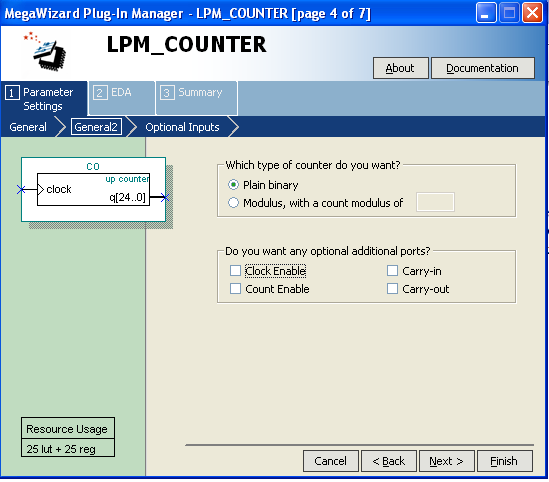Switch to the EDA tab

pos(122,98)
